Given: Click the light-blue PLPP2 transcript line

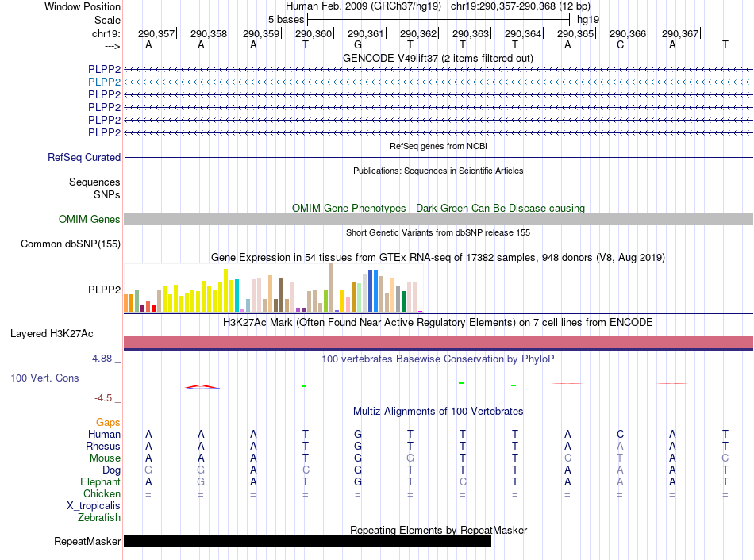Looking at the screenshot, I should click(x=438, y=82).
